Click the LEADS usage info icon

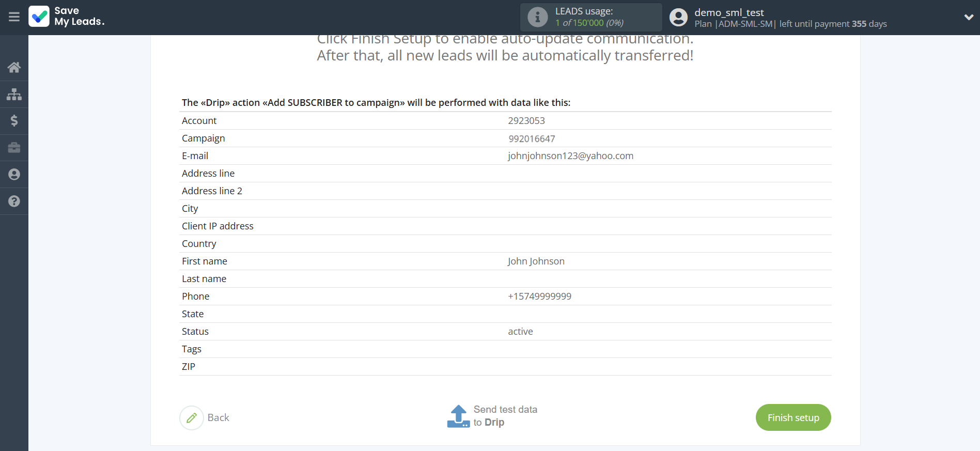pyautogui.click(x=537, y=17)
